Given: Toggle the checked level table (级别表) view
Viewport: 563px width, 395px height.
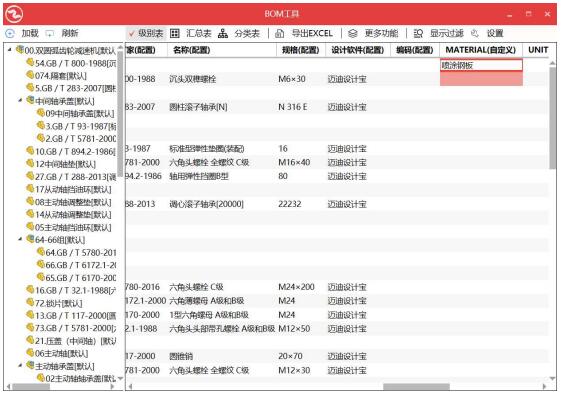Looking at the screenshot, I should point(146,34).
